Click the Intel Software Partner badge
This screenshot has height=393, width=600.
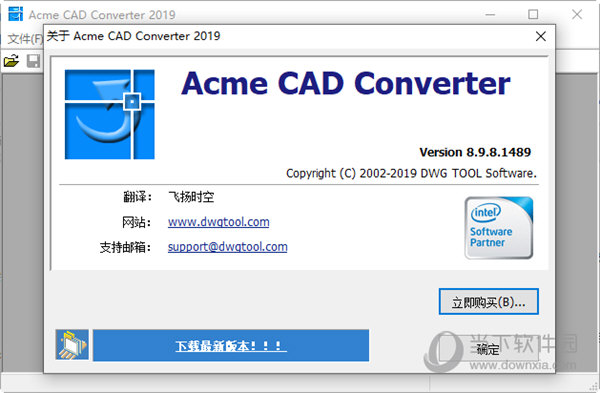point(499,228)
